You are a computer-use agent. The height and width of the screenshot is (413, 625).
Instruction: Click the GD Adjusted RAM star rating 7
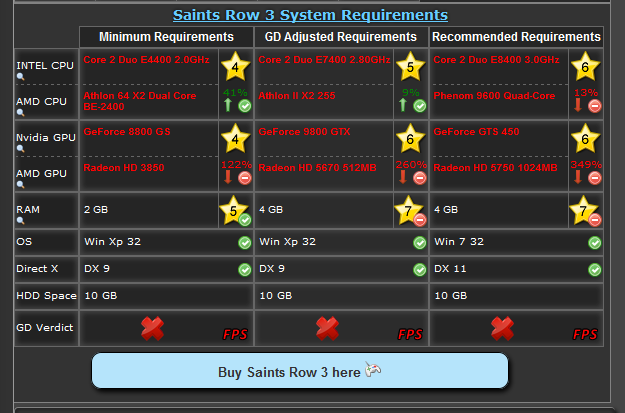[x=408, y=210]
